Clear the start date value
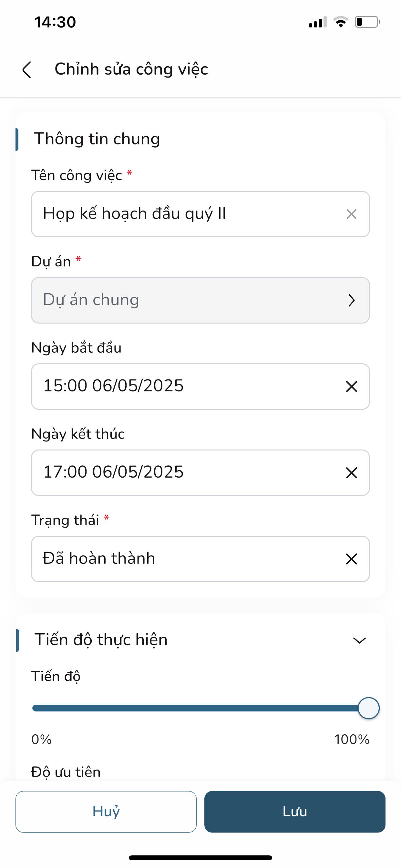 click(x=351, y=387)
